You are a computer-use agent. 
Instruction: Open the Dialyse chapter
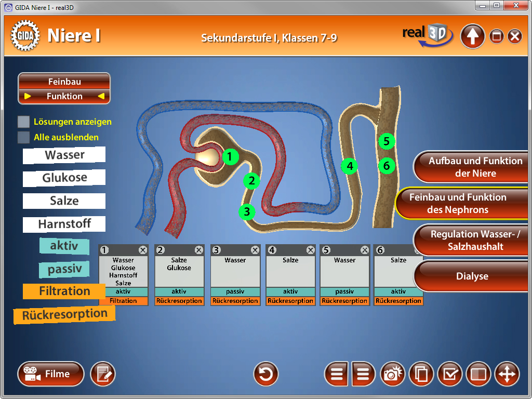click(472, 276)
